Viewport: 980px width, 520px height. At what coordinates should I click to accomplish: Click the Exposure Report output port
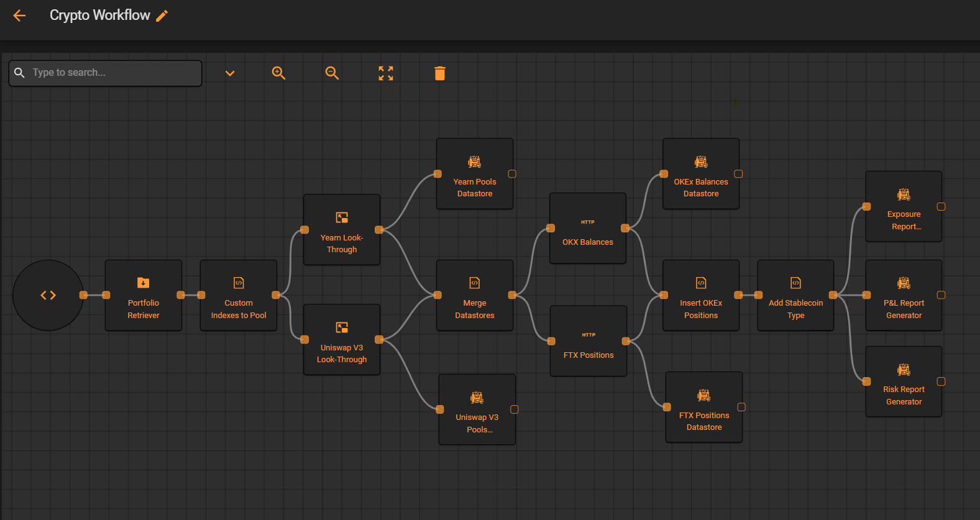tap(941, 207)
